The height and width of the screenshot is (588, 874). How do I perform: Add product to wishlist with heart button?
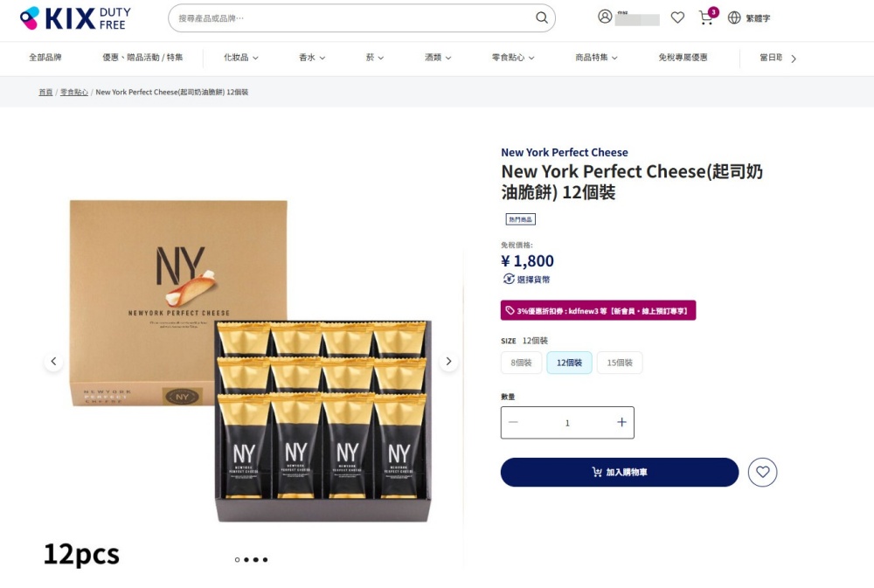(762, 472)
